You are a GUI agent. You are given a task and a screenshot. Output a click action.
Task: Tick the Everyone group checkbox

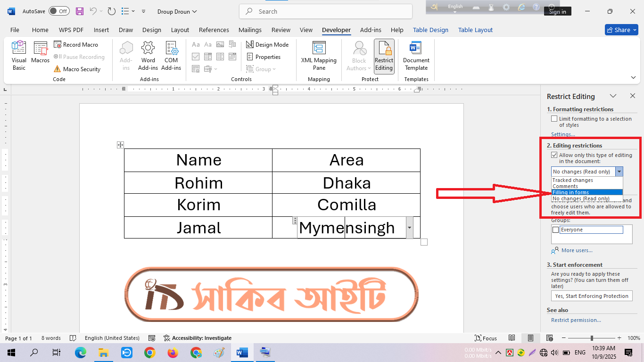[x=555, y=230]
